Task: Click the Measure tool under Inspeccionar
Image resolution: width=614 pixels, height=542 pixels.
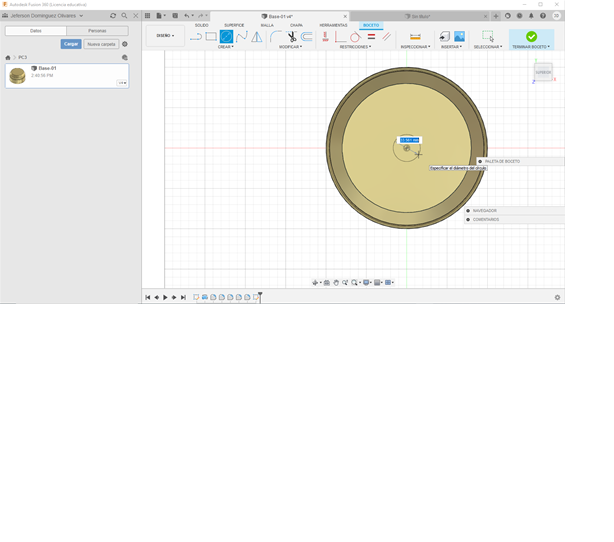Action: [x=415, y=37]
